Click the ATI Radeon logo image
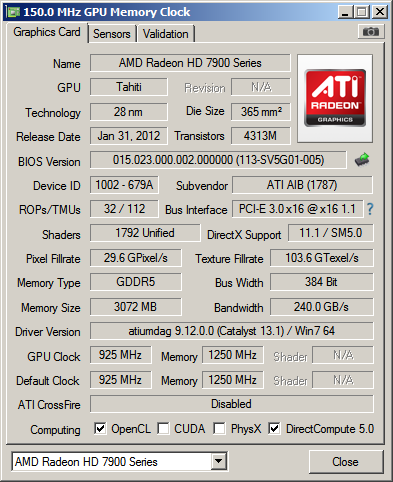The height and width of the screenshot is (482, 393). [335, 98]
